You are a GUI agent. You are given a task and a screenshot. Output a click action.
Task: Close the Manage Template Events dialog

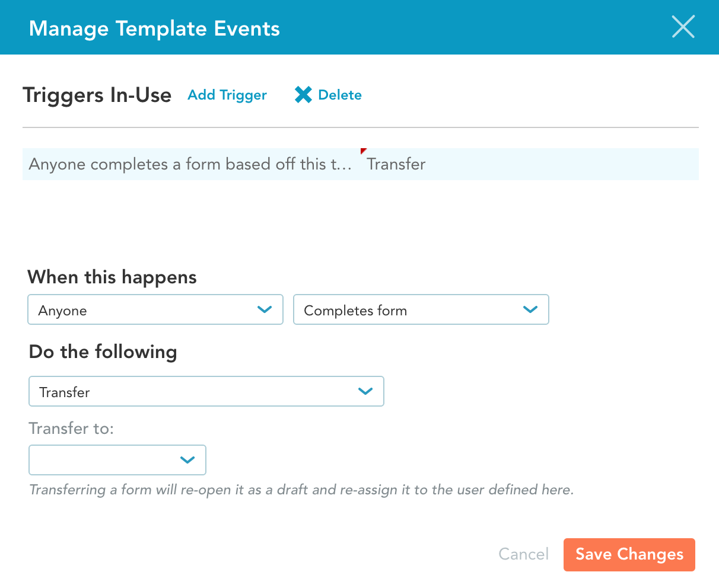coord(683,27)
